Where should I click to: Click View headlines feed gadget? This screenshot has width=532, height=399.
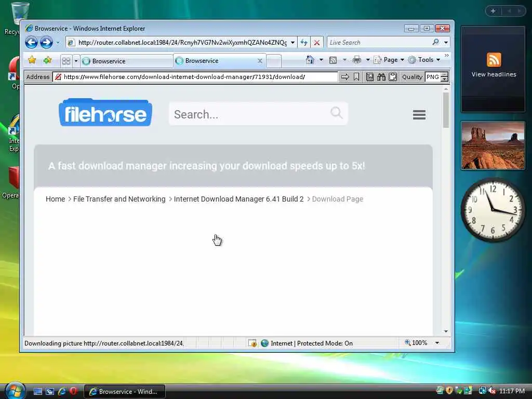click(x=493, y=69)
